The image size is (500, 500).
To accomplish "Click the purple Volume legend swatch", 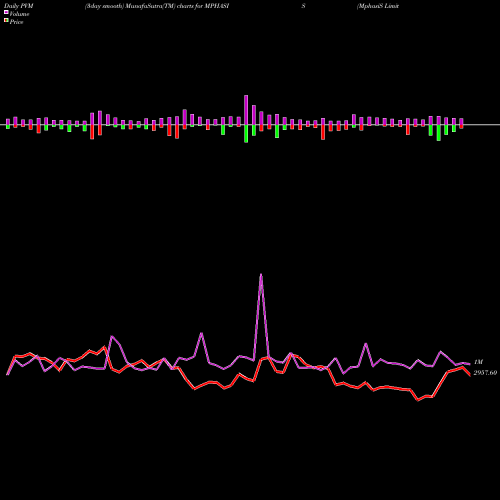I will (6, 12).
